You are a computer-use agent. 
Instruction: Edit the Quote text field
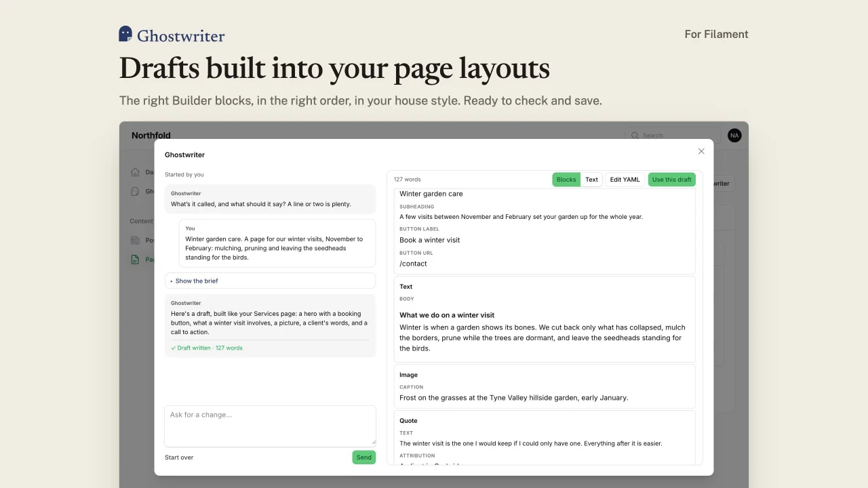pyautogui.click(x=531, y=443)
